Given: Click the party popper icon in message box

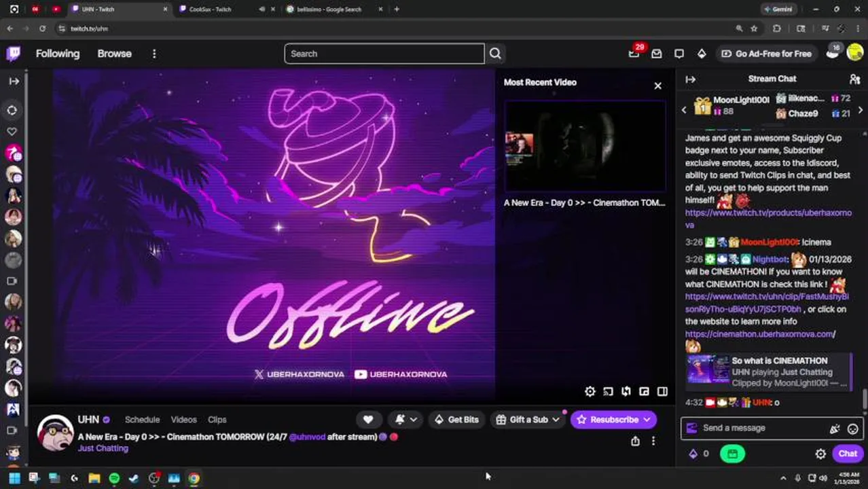Looking at the screenshot, I should coord(835,429).
